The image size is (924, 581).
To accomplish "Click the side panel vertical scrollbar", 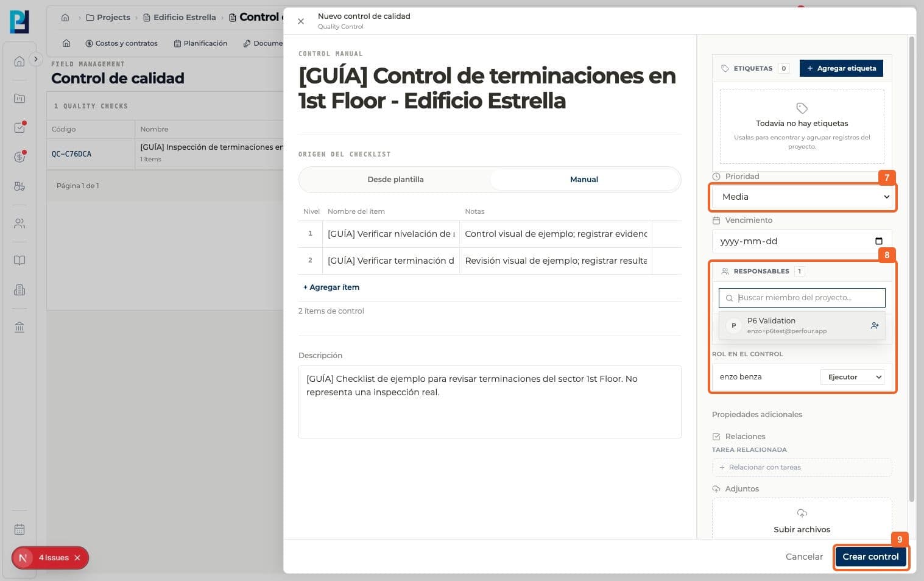I will pos(911,269).
